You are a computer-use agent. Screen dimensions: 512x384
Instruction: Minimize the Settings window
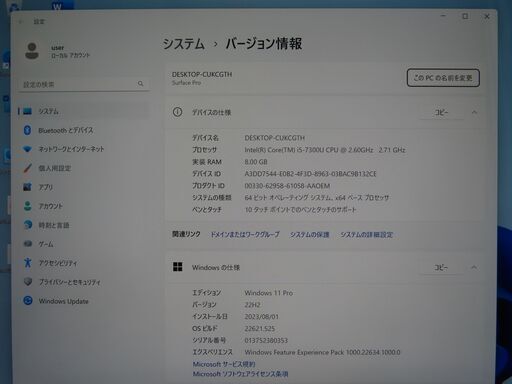pyautogui.click(x=443, y=16)
